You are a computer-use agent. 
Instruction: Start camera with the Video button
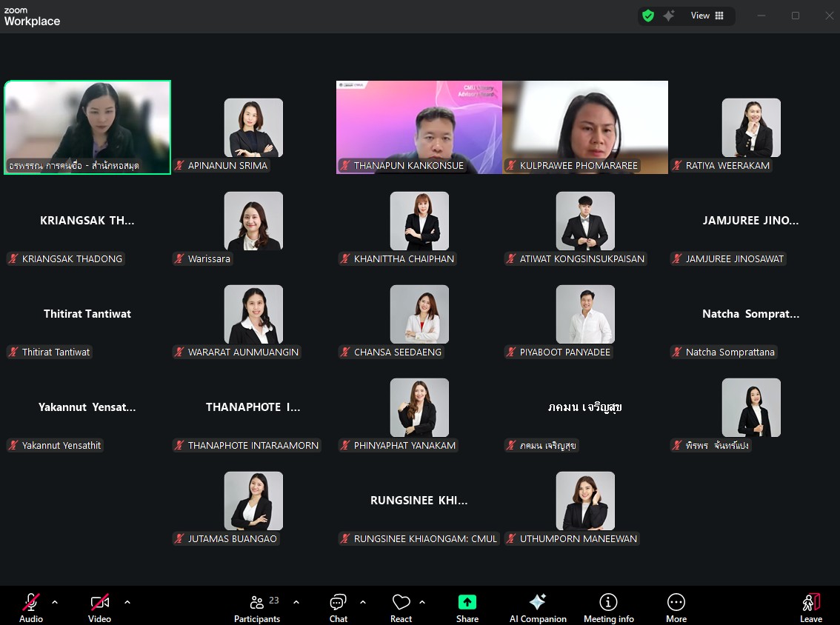[100, 607]
